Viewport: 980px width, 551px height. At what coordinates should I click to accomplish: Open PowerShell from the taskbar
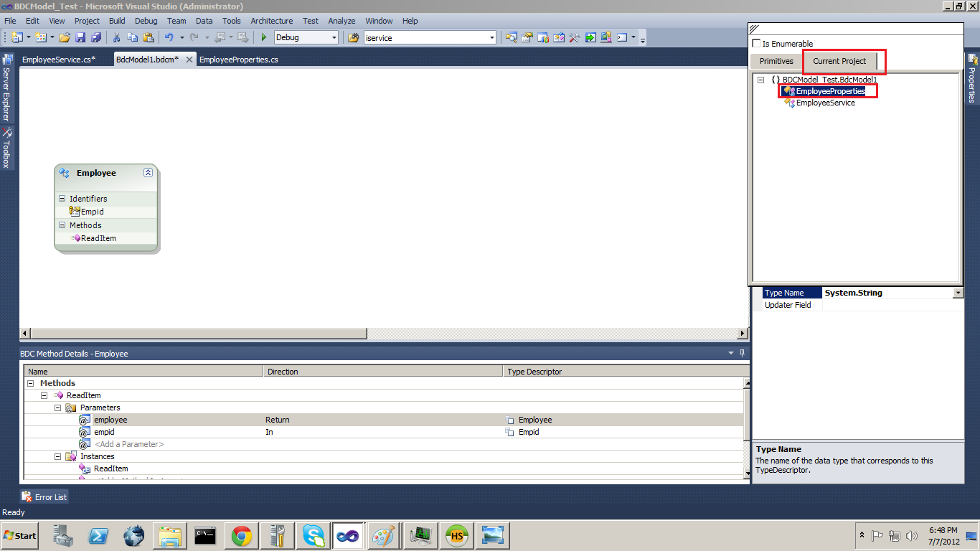click(98, 535)
